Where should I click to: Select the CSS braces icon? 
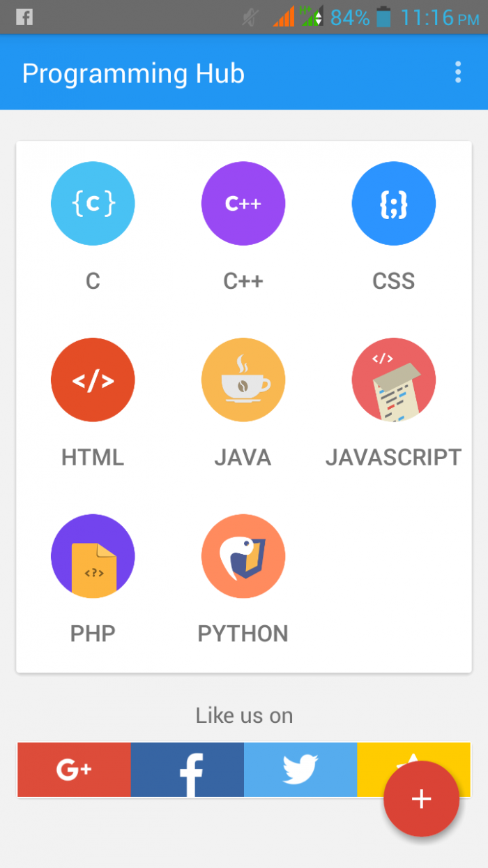coord(394,204)
